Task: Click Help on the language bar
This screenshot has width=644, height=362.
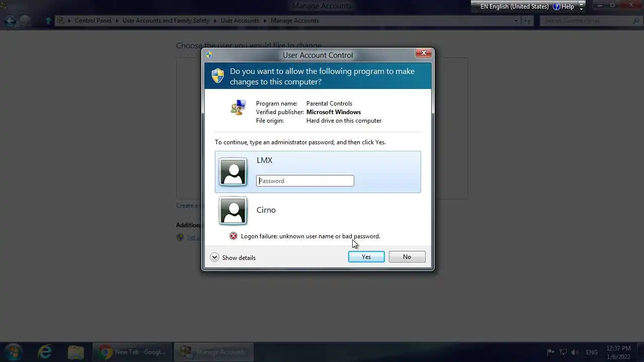Action: pos(563,7)
